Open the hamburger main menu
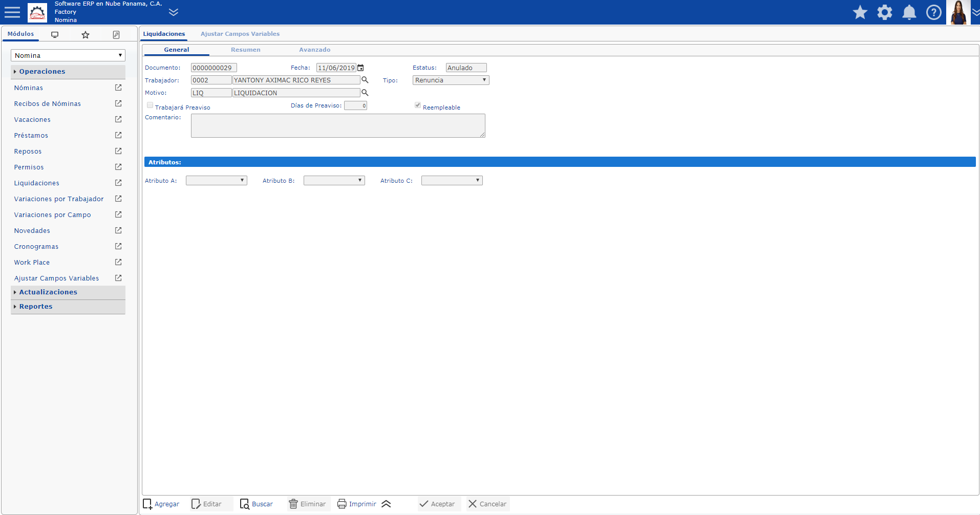 12,12
